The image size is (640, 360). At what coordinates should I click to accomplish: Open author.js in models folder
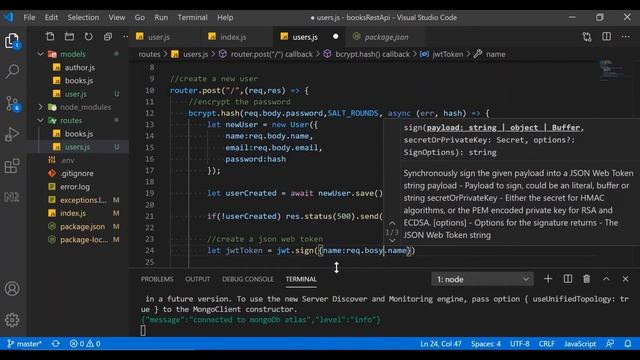[80, 67]
